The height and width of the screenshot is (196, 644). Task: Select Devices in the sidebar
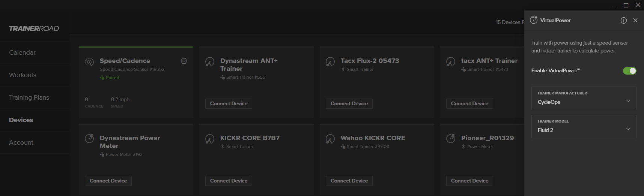21,120
